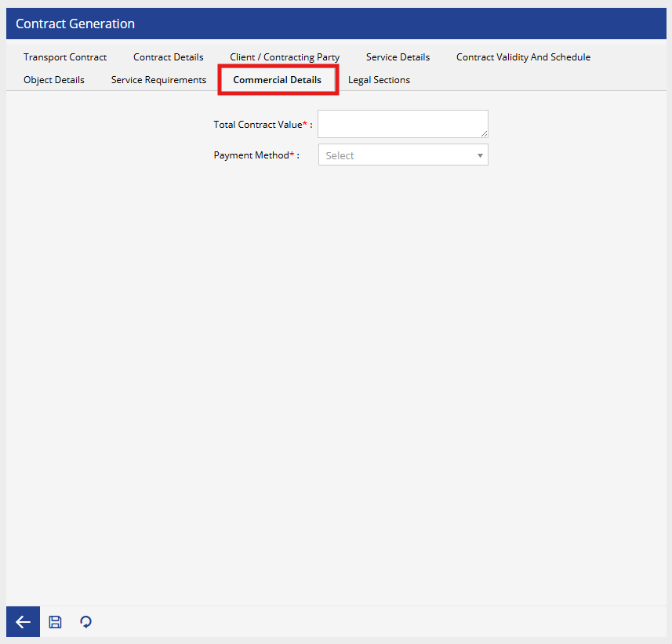
Task: Focus the Total Contract Value field
Action: (403, 124)
